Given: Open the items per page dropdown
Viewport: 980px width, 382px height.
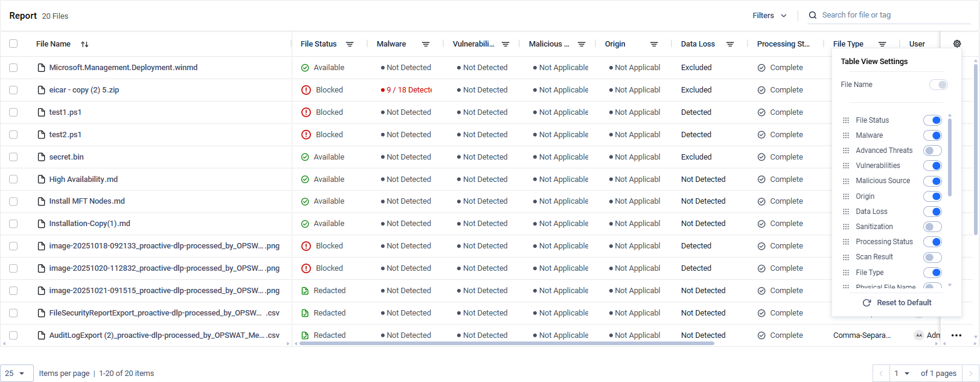Looking at the screenshot, I should [x=16, y=374].
